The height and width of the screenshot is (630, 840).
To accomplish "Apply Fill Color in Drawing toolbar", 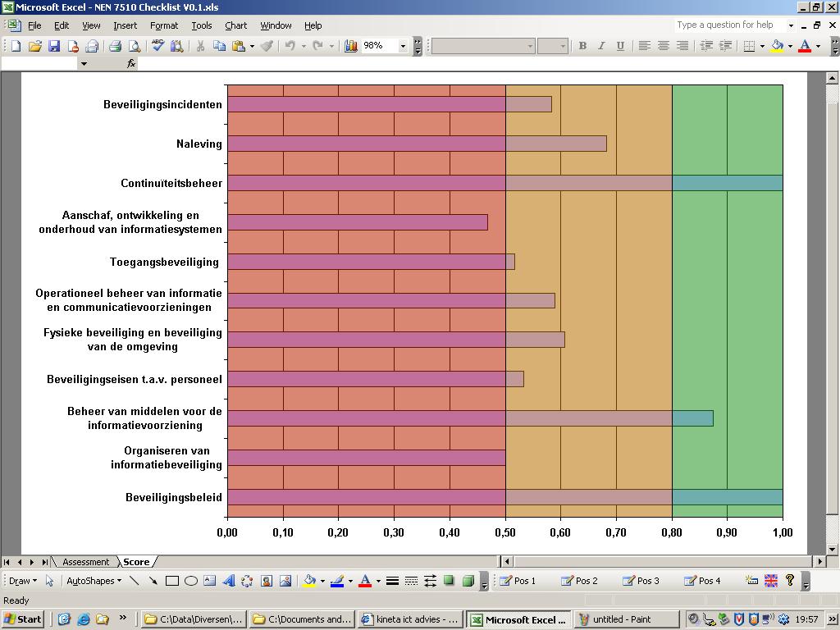I will point(309,581).
